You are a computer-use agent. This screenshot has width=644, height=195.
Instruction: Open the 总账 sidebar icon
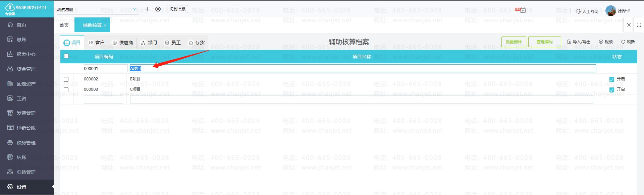pyautogui.click(x=10, y=40)
